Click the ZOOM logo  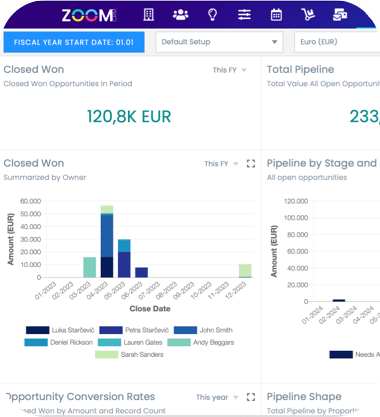89,15
